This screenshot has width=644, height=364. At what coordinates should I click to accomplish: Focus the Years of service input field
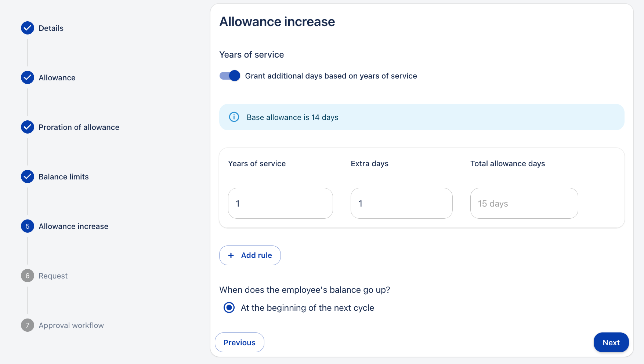(x=281, y=203)
